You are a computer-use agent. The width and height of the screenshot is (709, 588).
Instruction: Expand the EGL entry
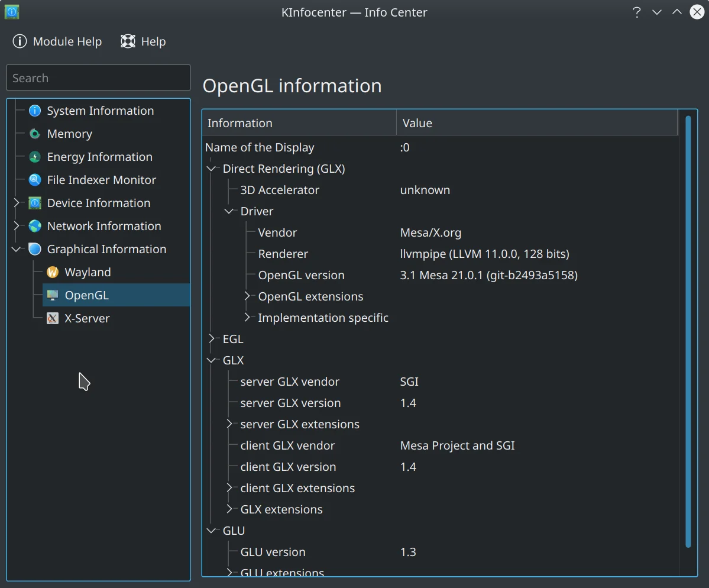click(212, 339)
